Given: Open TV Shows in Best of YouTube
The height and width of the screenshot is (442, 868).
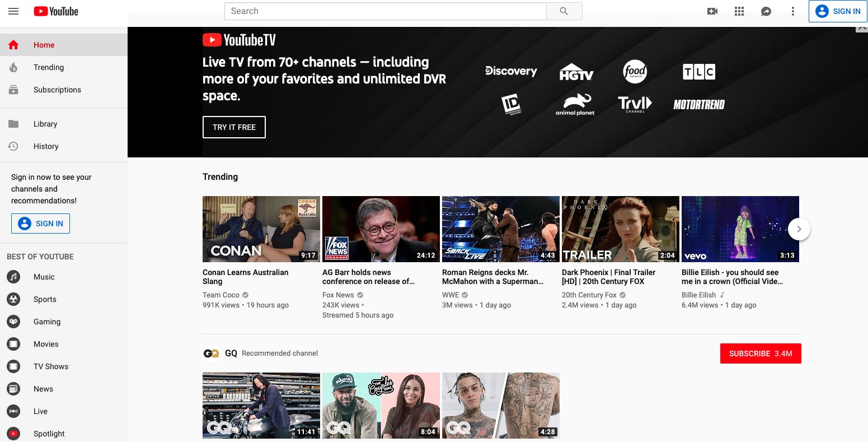Looking at the screenshot, I should click(x=64, y=366).
